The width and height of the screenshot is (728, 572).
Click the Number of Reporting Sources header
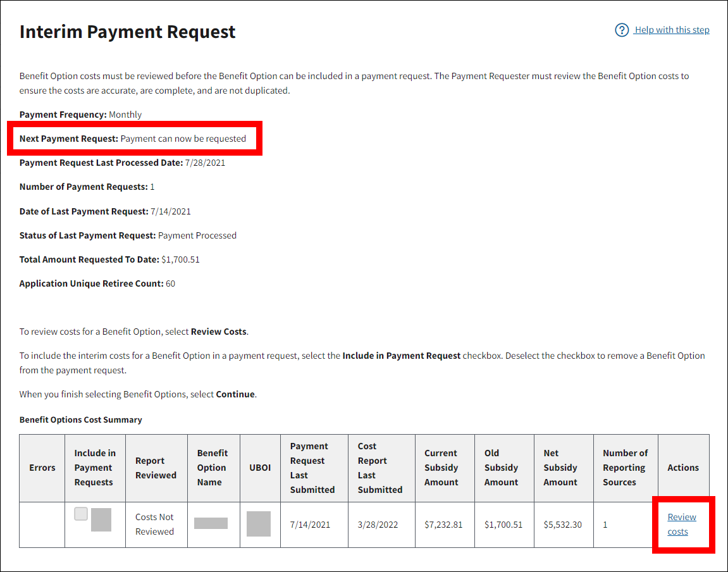click(625, 468)
